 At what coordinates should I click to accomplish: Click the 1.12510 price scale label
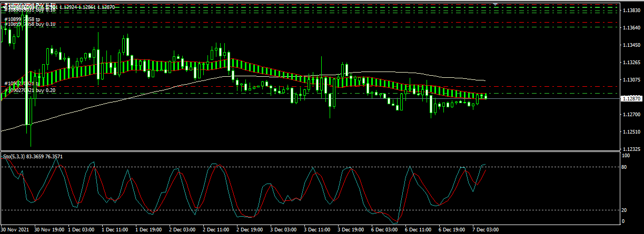tap(631, 132)
